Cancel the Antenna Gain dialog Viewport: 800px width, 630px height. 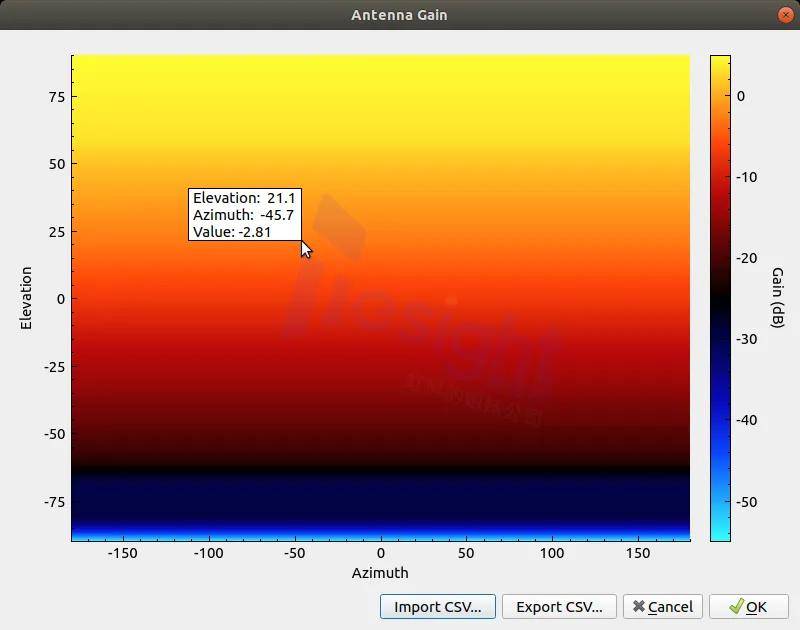click(663, 607)
